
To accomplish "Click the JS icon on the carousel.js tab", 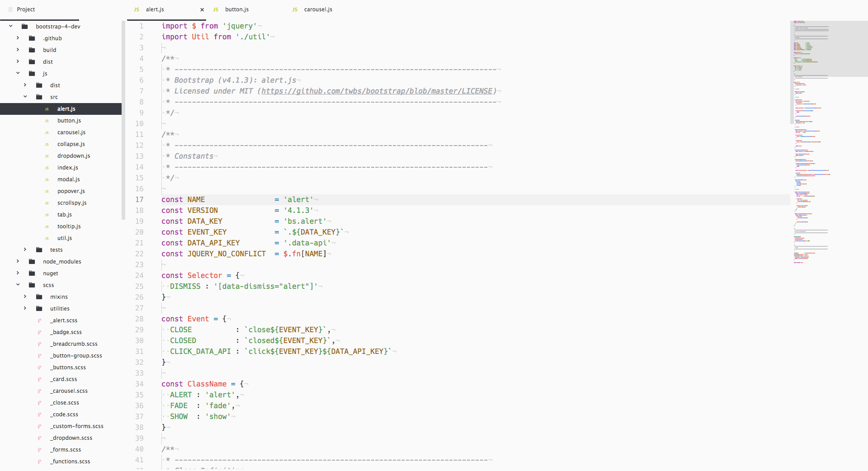I will click(x=295, y=9).
